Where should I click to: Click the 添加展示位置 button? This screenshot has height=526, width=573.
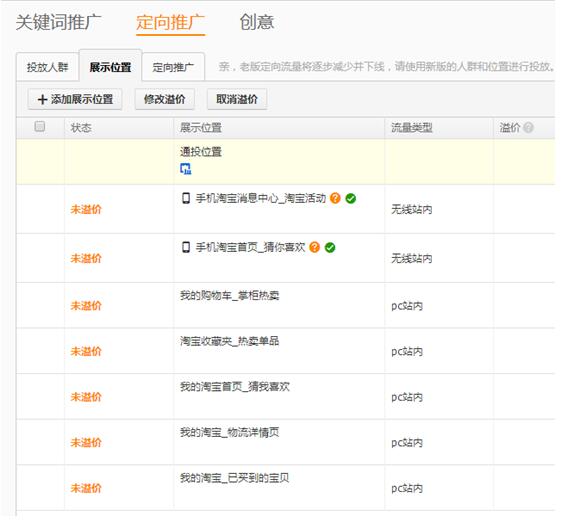click(x=75, y=99)
